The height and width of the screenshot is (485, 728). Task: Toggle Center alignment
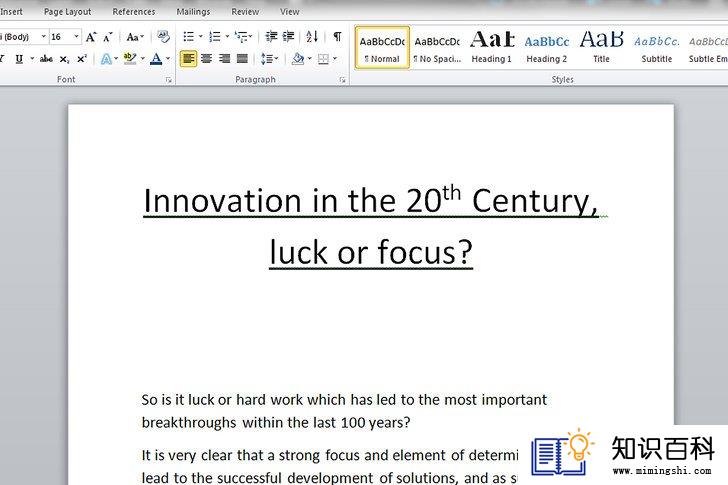(x=207, y=58)
